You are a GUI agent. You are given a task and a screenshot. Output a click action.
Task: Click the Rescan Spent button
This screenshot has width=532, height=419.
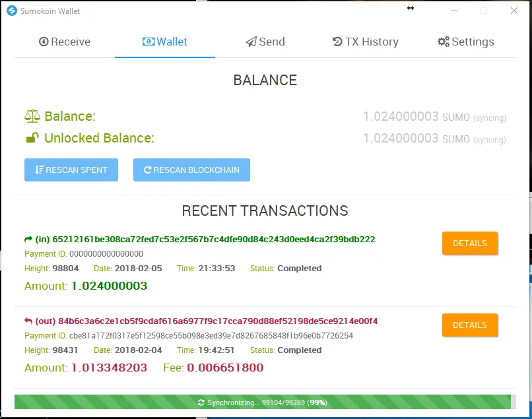[x=71, y=170]
